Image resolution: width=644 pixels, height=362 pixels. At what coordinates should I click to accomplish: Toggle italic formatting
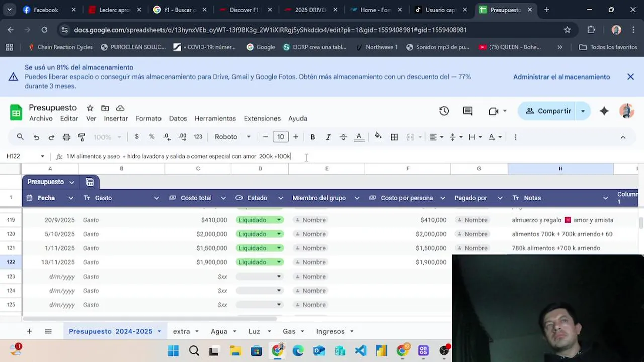click(x=328, y=137)
